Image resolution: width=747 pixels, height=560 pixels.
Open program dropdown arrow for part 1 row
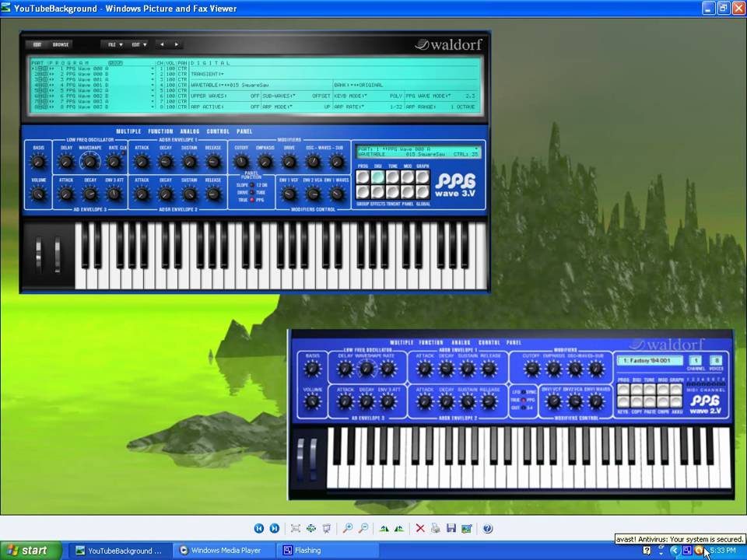[x=153, y=68]
